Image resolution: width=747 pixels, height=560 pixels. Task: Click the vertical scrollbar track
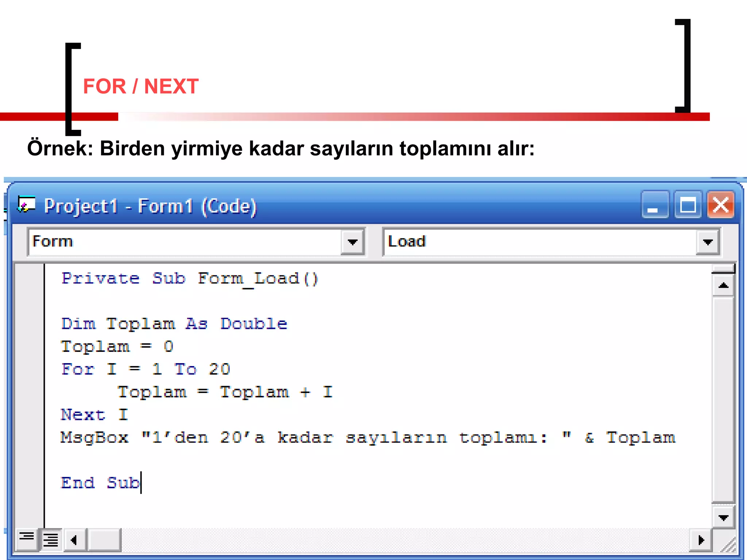click(723, 400)
